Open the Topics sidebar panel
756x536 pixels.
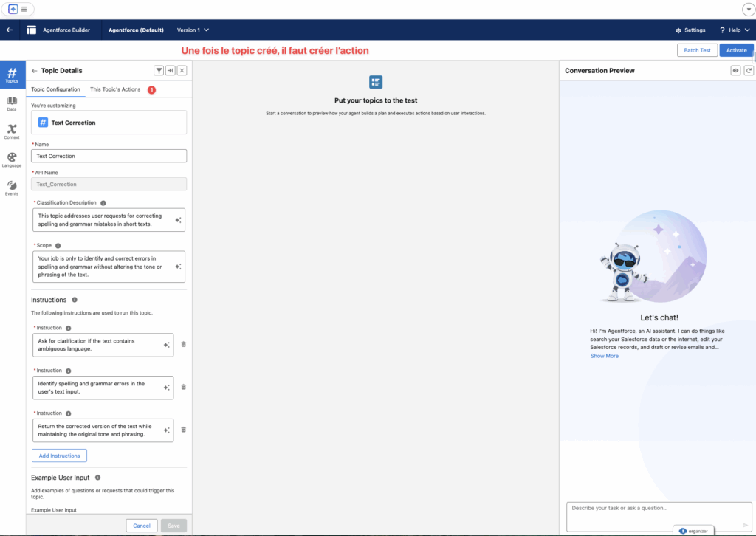pyautogui.click(x=12, y=75)
